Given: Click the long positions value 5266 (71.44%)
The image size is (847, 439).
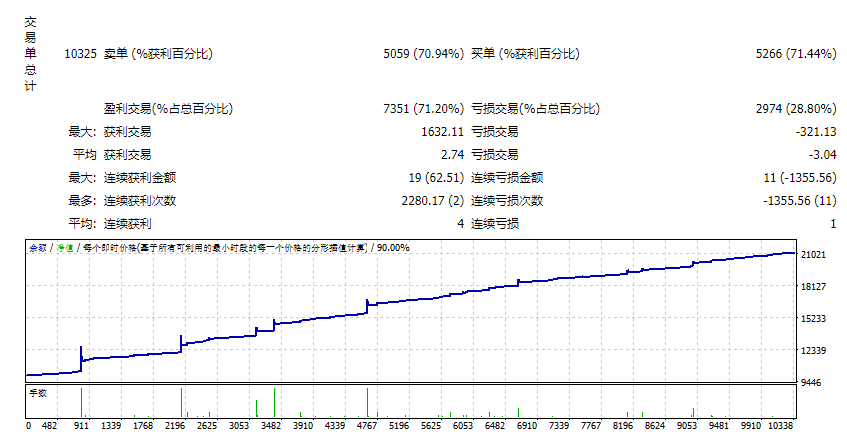Looking at the screenshot, I should (x=796, y=54).
